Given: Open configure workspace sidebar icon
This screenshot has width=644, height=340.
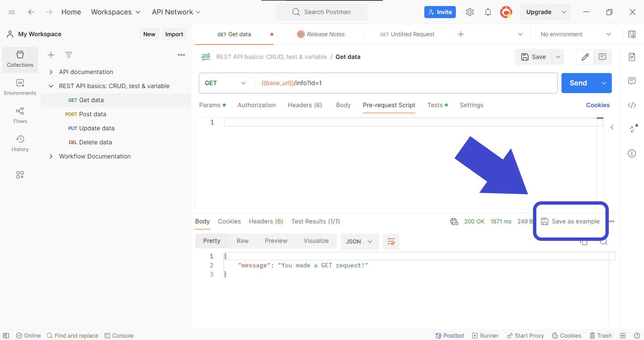Looking at the screenshot, I should (x=20, y=175).
